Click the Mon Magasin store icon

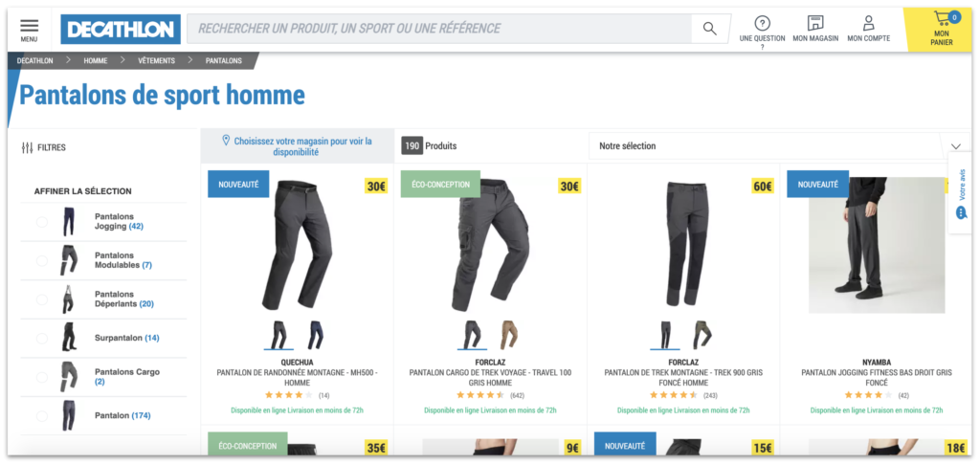(815, 24)
